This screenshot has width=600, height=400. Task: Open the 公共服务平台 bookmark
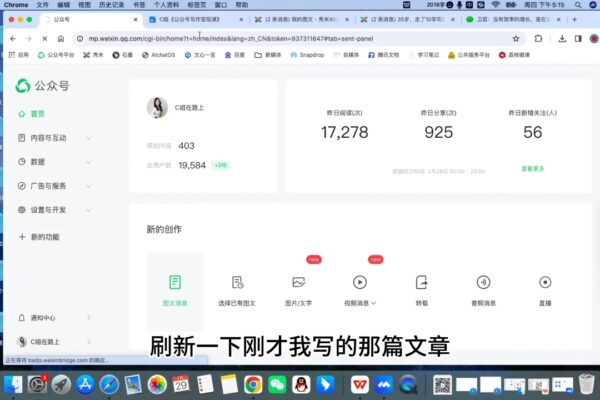coord(469,55)
